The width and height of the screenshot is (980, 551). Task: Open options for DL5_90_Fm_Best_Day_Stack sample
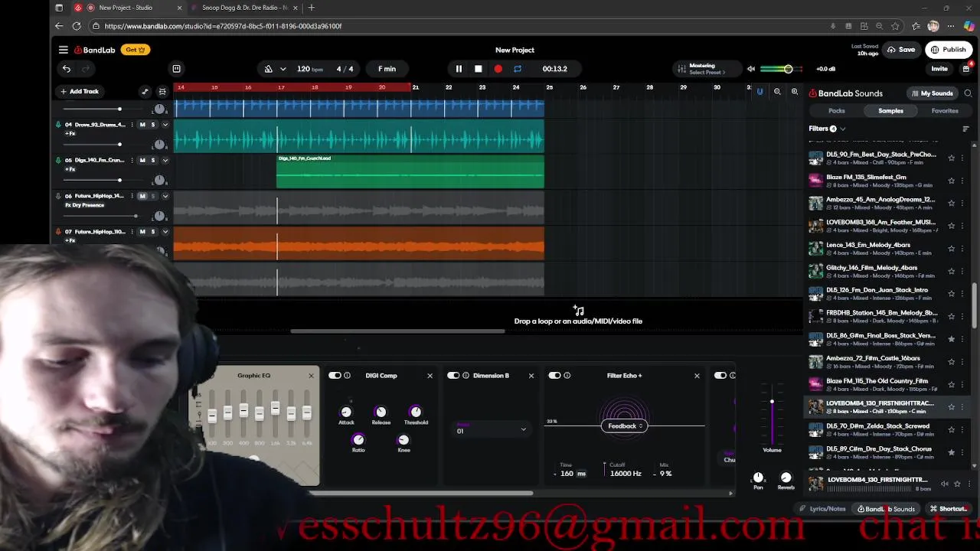962,158
